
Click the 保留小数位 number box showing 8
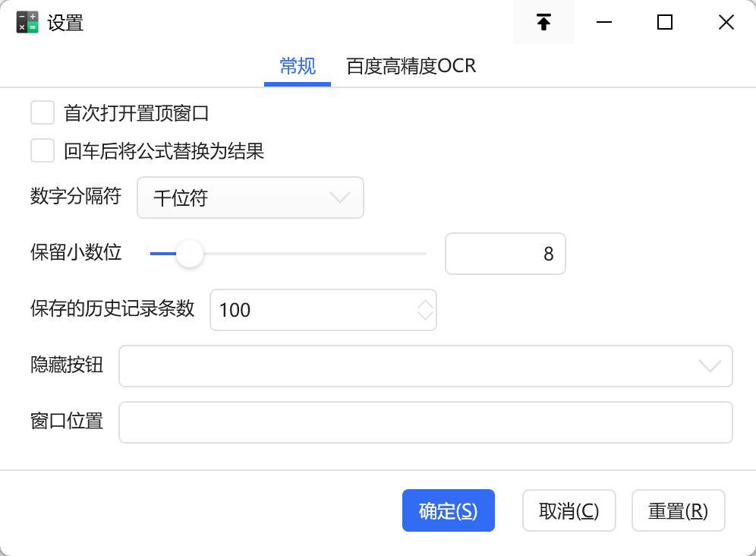[505, 254]
